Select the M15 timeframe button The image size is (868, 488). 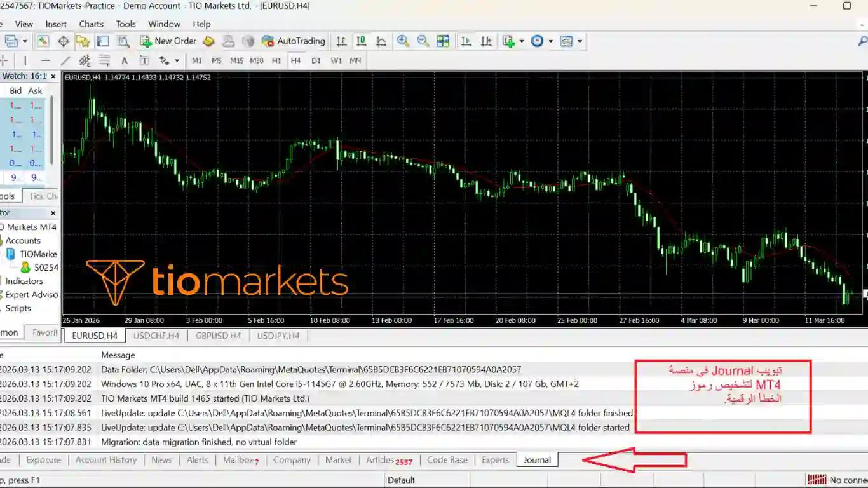pos(237,61)
